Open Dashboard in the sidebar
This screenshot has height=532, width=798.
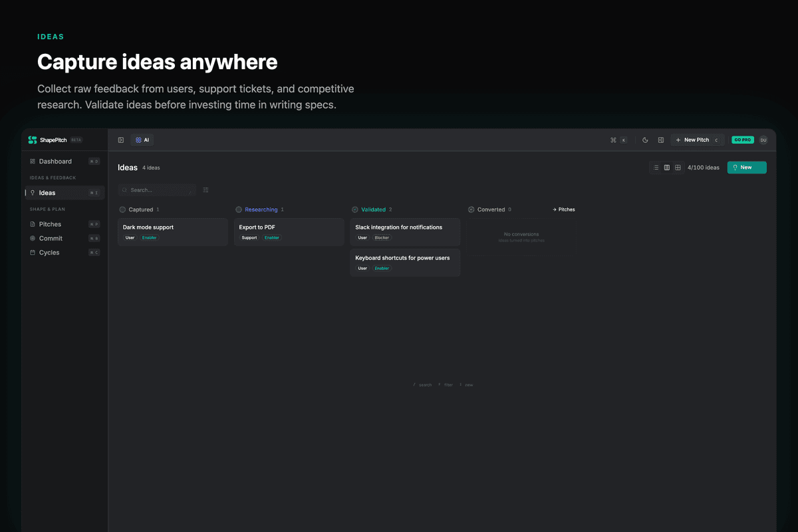coord(55,162)
